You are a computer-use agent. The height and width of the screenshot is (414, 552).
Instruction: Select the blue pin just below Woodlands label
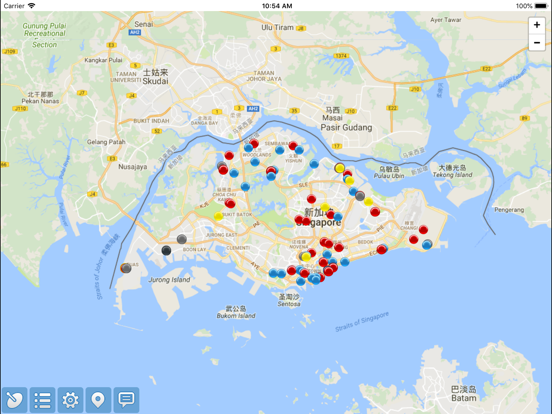tap(255, 162)
